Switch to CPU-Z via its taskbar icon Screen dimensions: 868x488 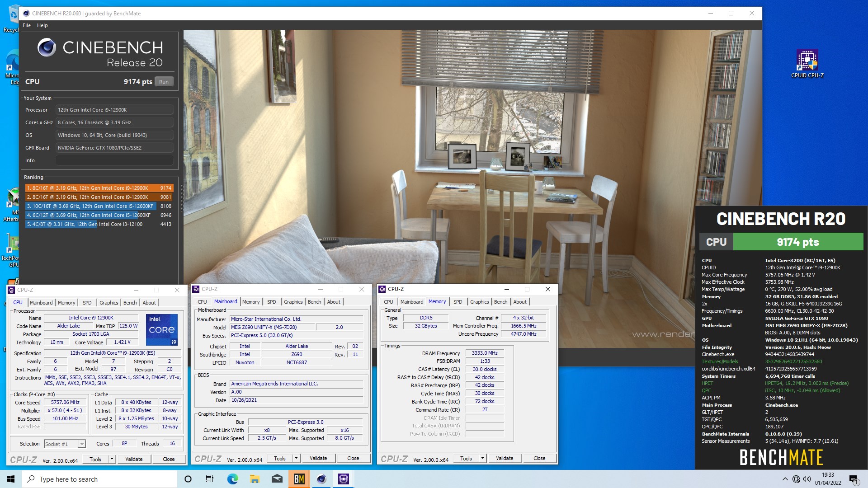tap(344, 479)
